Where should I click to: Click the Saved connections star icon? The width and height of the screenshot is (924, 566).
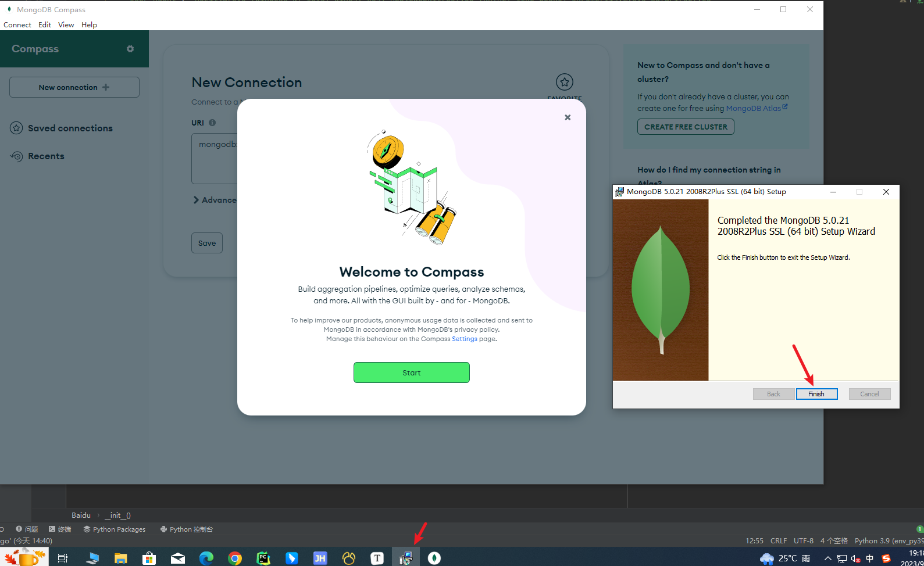(x=16, y=128)
